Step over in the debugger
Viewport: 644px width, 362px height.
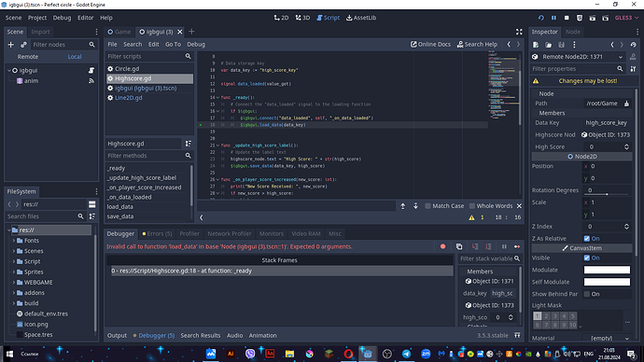tap(488, 246)
